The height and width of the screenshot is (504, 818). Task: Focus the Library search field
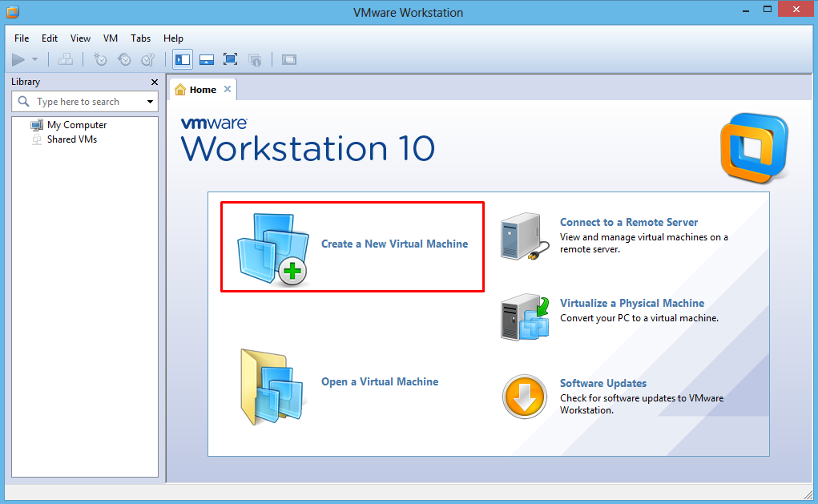[85, 101]
